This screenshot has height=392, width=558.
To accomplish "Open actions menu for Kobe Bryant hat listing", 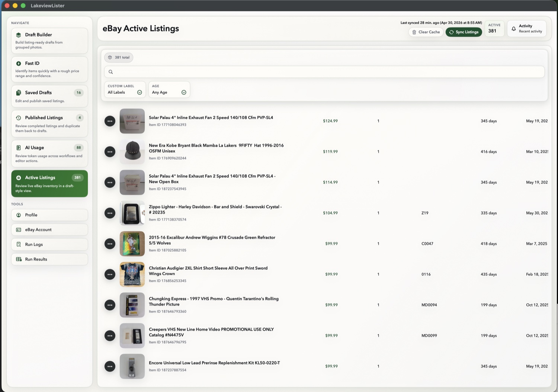I will tap(110, 152).
